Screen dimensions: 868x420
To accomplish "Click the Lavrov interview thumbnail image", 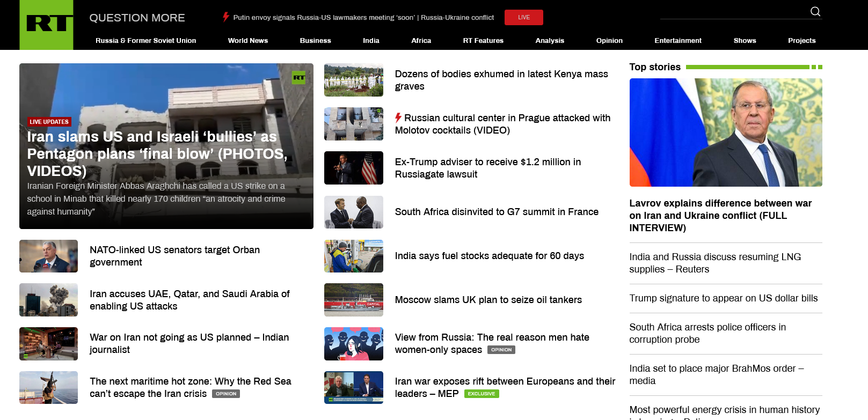I will [x=725, y=132].
